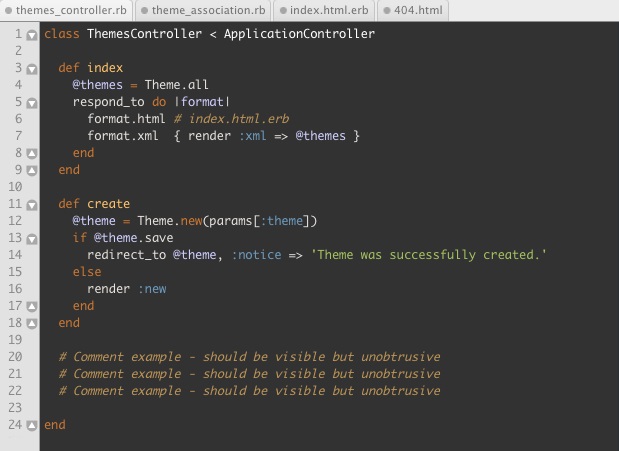Switch to themes_controller.rb tab

pos(66,10)
